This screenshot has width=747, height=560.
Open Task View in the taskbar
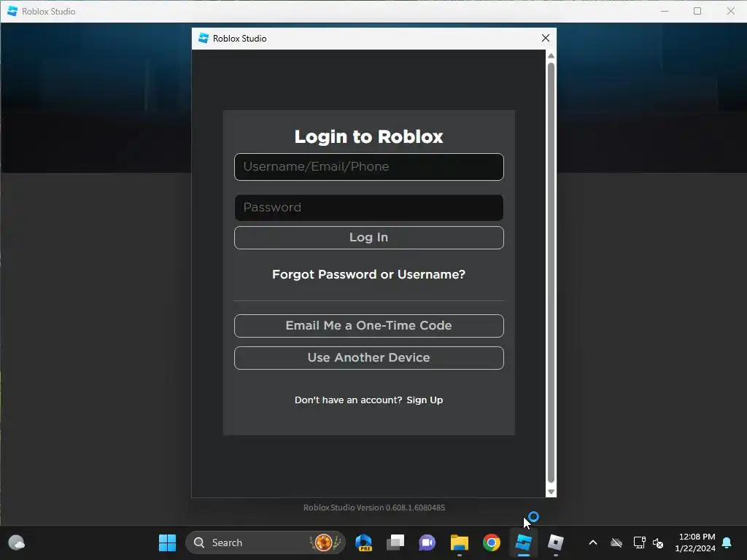(395, 542)
